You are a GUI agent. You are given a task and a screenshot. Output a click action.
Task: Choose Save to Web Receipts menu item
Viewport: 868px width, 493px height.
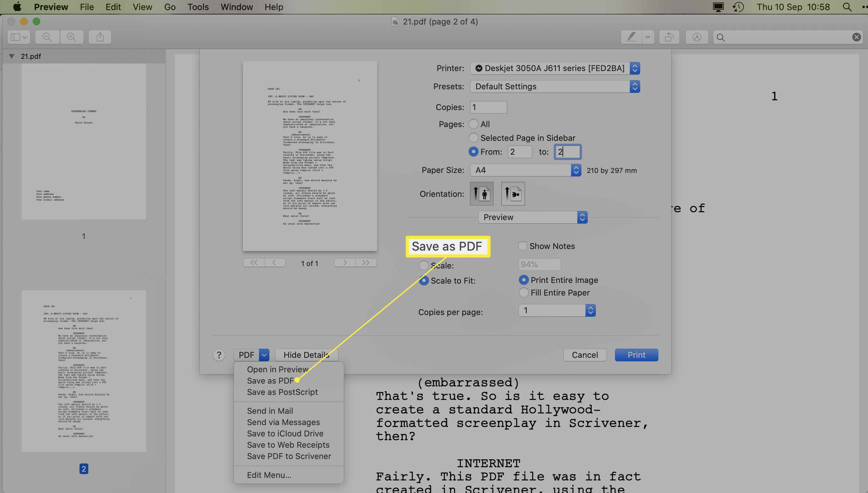pyautogui.click(x=288, y=445)
